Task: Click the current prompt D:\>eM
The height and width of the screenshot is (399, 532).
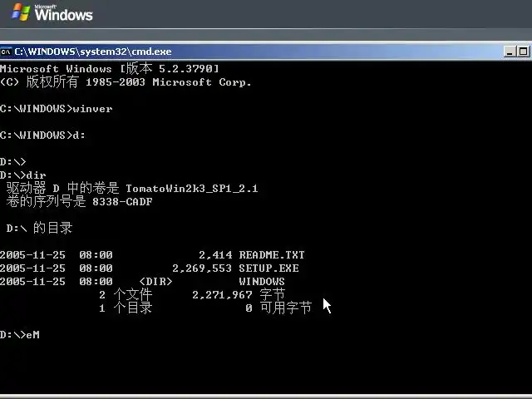Action: coord(20,334)
